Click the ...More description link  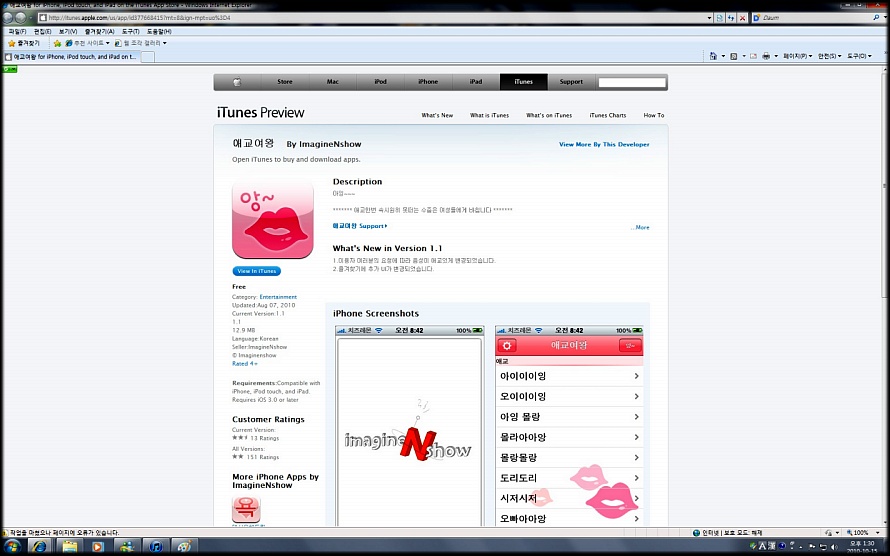(640, 227)
